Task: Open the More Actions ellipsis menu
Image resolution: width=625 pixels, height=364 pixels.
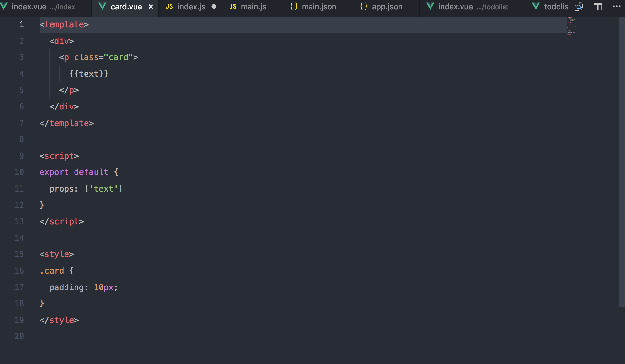Action: (x=616, y=7)
